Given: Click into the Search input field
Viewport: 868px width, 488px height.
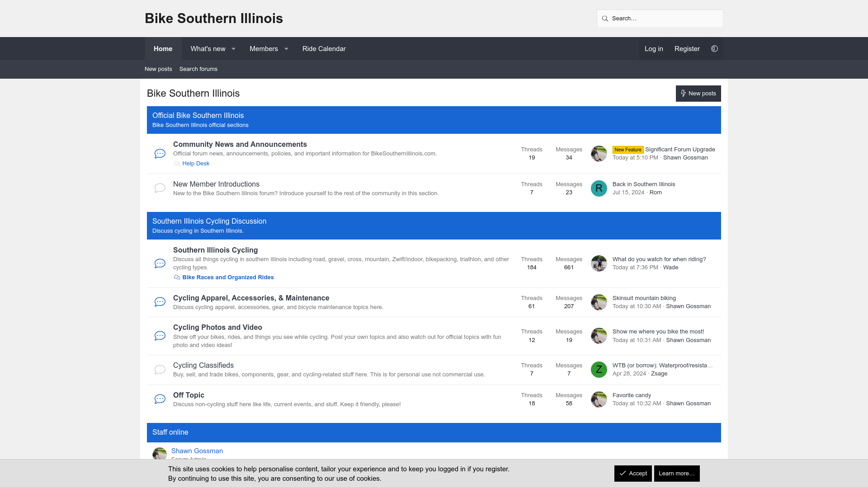Looking at the screenshot, I should coord(665,19).
